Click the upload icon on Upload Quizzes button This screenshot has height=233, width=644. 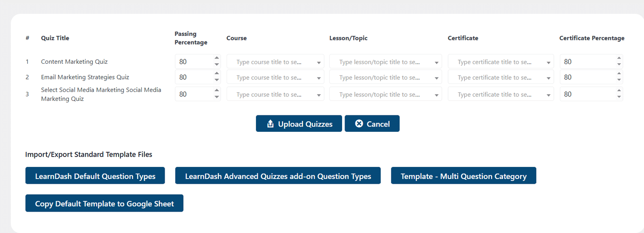click(270, 124)
